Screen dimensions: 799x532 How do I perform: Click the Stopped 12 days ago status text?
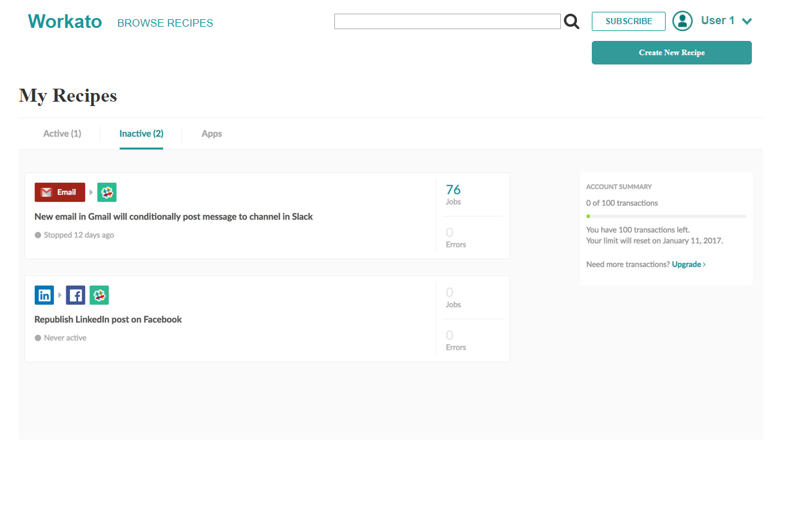[x=79, y=236]
